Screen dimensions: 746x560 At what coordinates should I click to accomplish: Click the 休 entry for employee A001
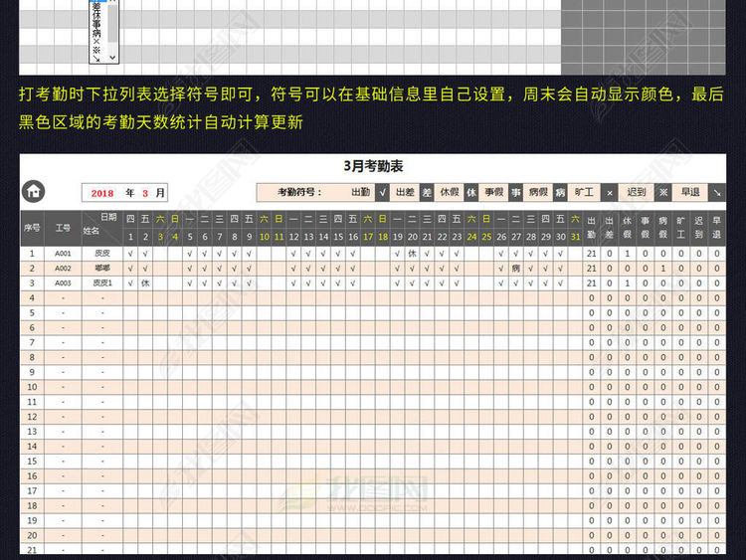411,254
